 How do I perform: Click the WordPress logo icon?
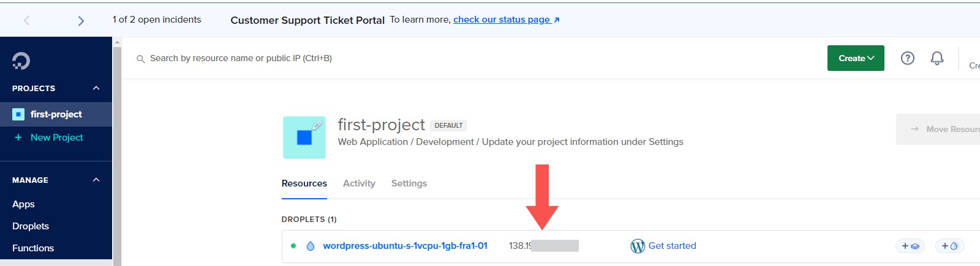coord(638,246)
